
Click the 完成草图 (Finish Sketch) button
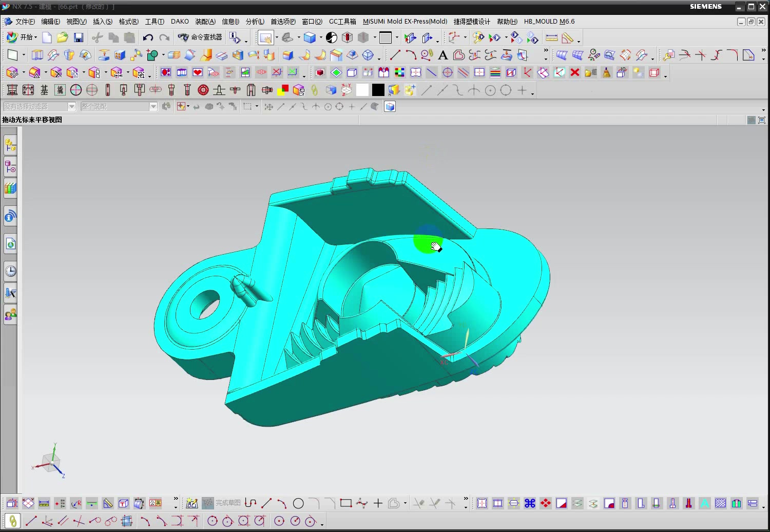[221, 503]
